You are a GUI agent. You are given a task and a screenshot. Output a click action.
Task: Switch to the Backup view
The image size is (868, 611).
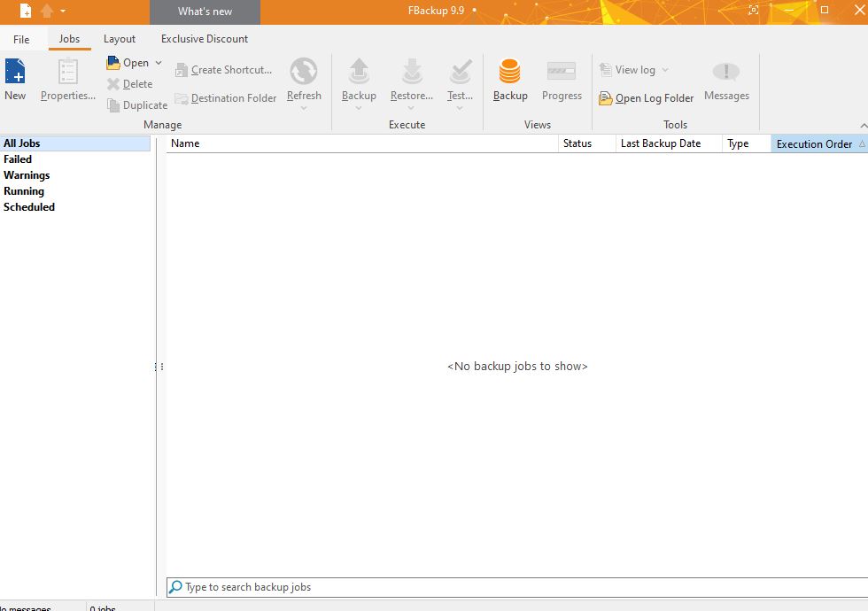coord(510,80)
